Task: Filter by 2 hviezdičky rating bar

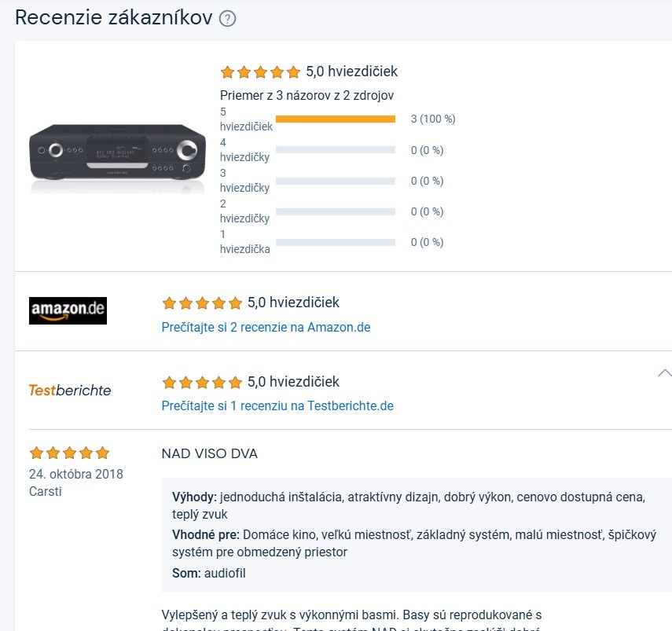Action: click(x=336, y=211)
